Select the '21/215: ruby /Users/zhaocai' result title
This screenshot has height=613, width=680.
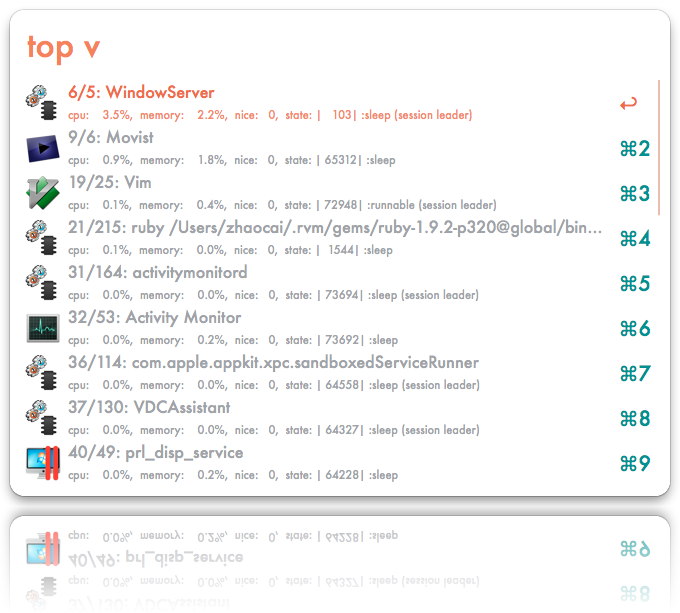point(335,228)
